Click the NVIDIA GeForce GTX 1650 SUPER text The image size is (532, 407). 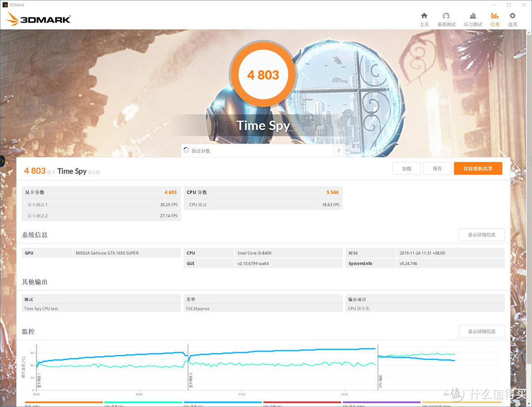(x=107, y=253)
